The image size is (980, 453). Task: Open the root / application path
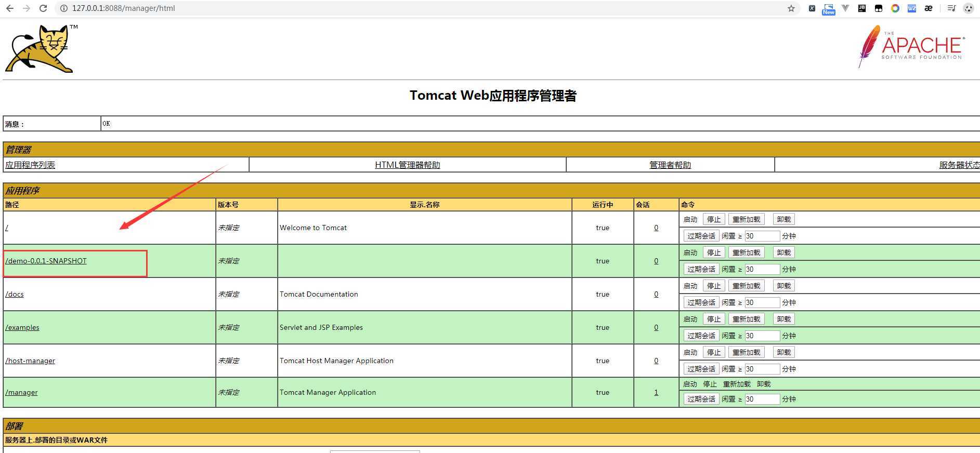tap(7, 228)
